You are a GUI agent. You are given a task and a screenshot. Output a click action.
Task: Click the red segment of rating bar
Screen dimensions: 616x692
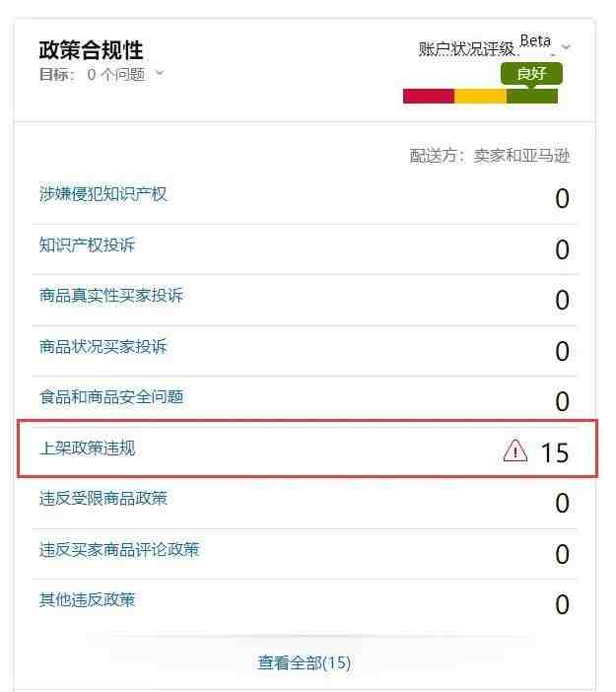click(429, 96)
